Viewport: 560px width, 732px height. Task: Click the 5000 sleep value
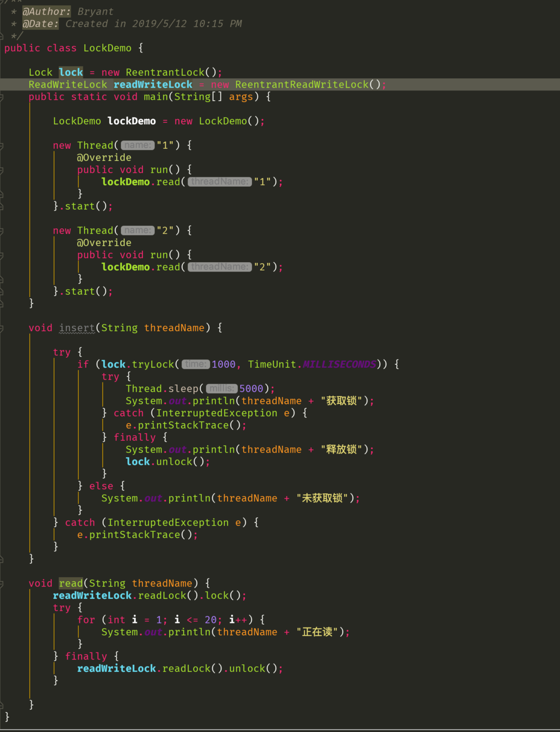[251, 389]
